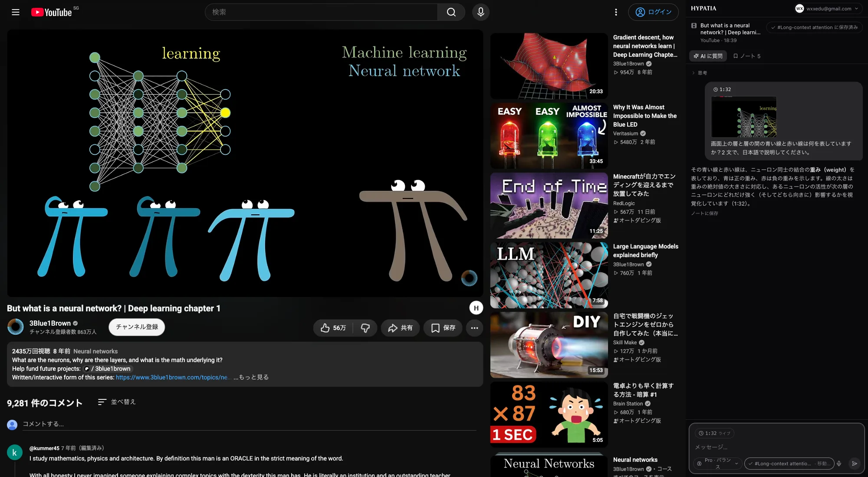Click the round H Hypatia overlay button
868x477 pixels.
[x=476, y=308]
